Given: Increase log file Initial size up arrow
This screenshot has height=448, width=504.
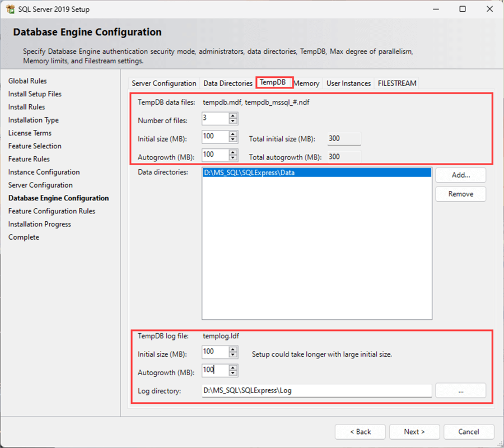Looking at the screenshot, I should point(233,349).
